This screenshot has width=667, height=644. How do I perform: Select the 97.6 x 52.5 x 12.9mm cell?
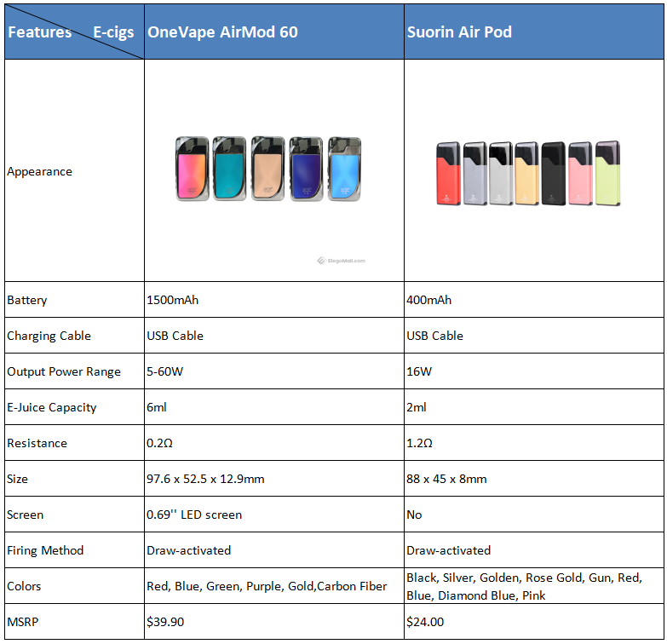274,478
